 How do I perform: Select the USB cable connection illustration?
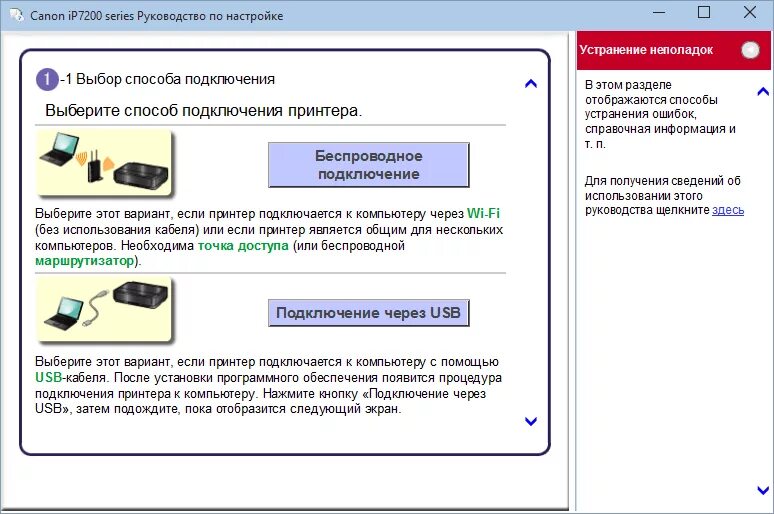[x=104, y=310]
